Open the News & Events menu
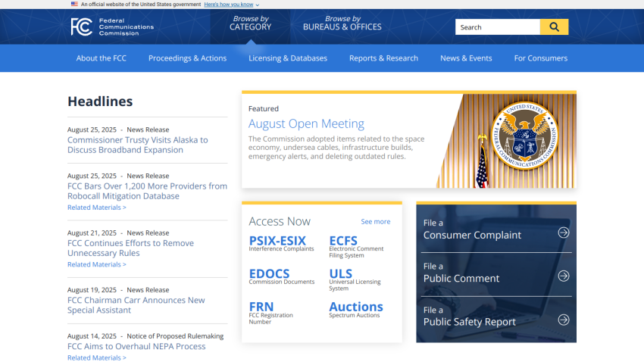 click(466, 58)
